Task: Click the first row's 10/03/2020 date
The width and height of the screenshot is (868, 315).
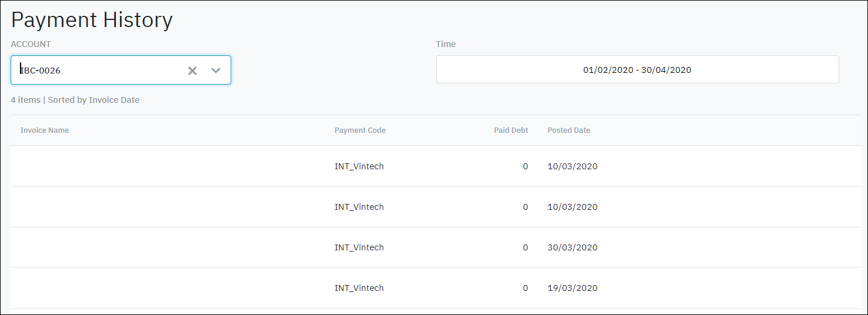Action: [572, 166]
